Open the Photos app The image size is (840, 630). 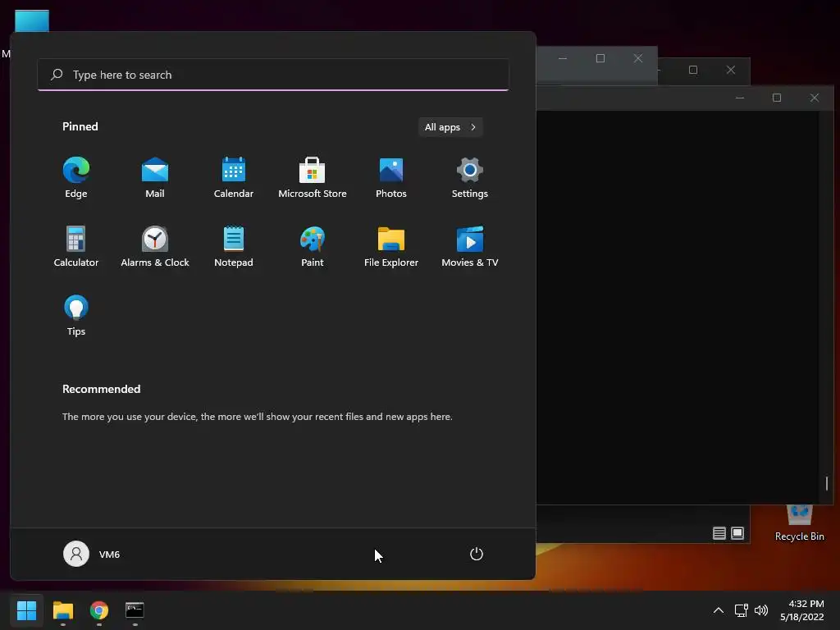(x=391, y=178)
